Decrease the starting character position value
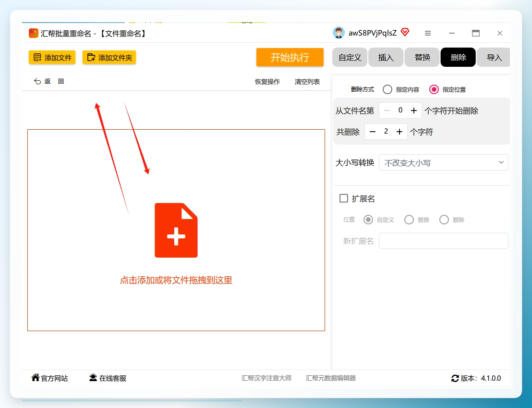Screen dimensions: 532x408 [x=387, y=111]
